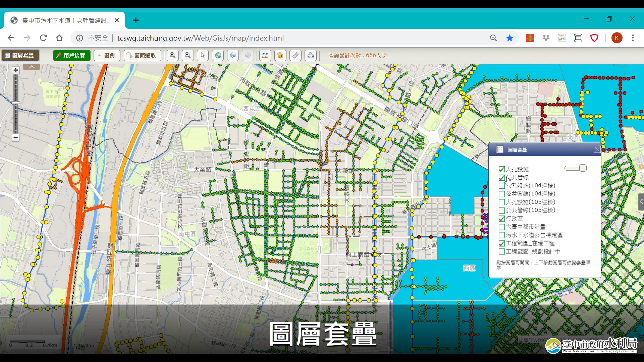Click the globe full extent icon
The width and height of the screenshot is (644, 362).
(218, 55)
